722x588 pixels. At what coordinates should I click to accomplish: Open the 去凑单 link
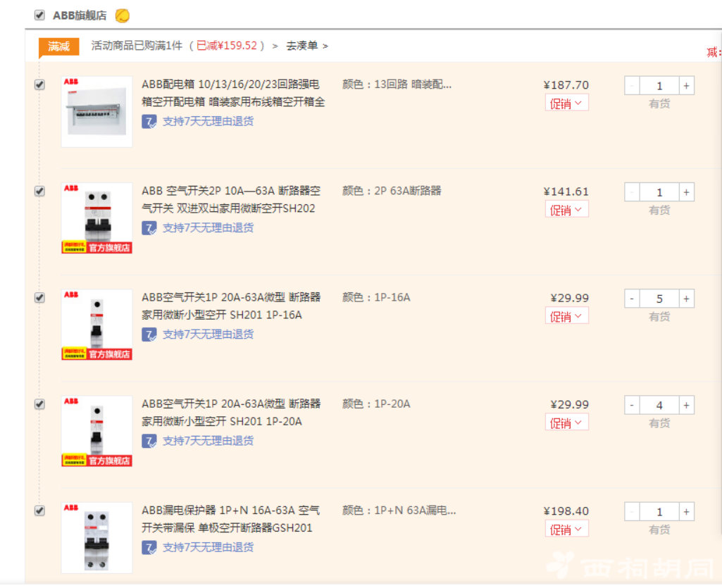(307, 46)
